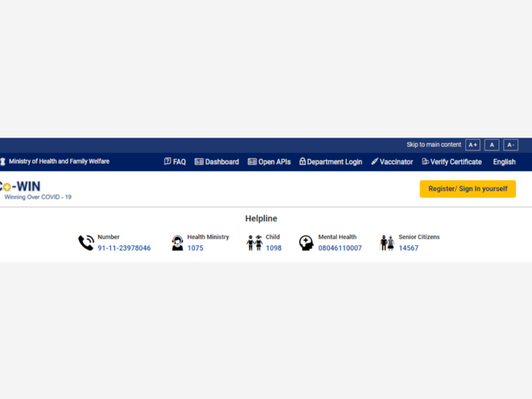The width and height of the screenshot is (532, 399).
Task: Click the telephone handset helpline icon
Action: (x=86, y=243)
